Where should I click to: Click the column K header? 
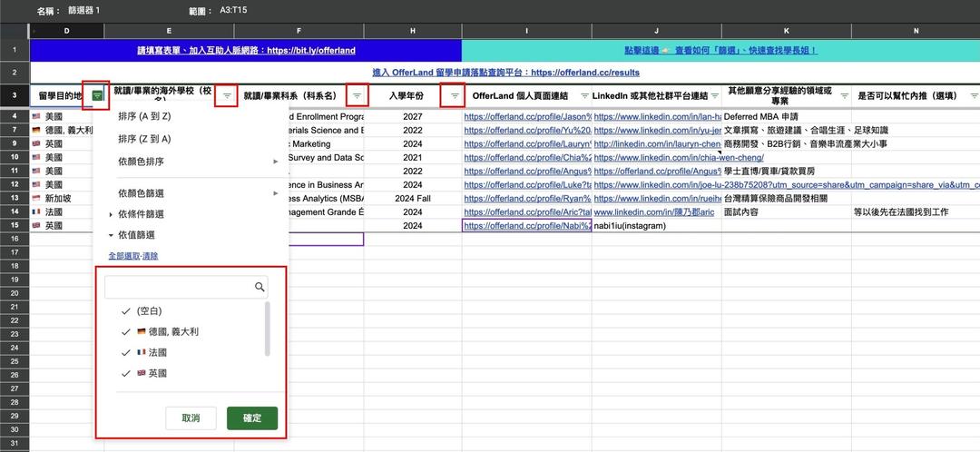[786, 31]
